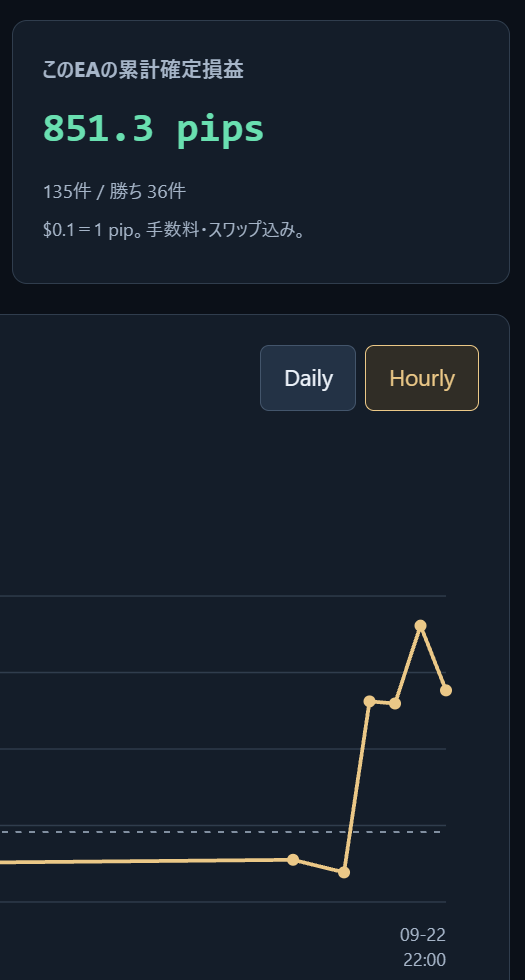Click the このEAの累計確定損益 heading
This screenshot has height=980, width=525.
[143, 70]
